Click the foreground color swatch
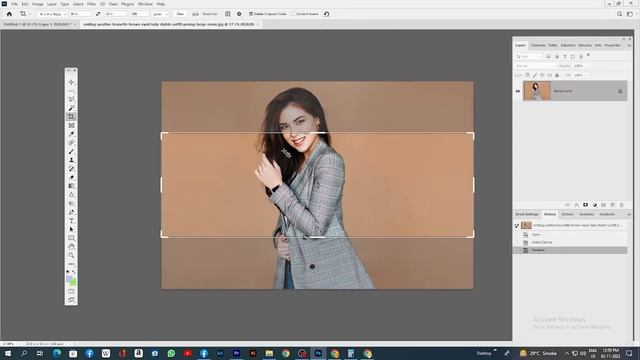Screen dimensions: 640x360 (x=69, y=279)
